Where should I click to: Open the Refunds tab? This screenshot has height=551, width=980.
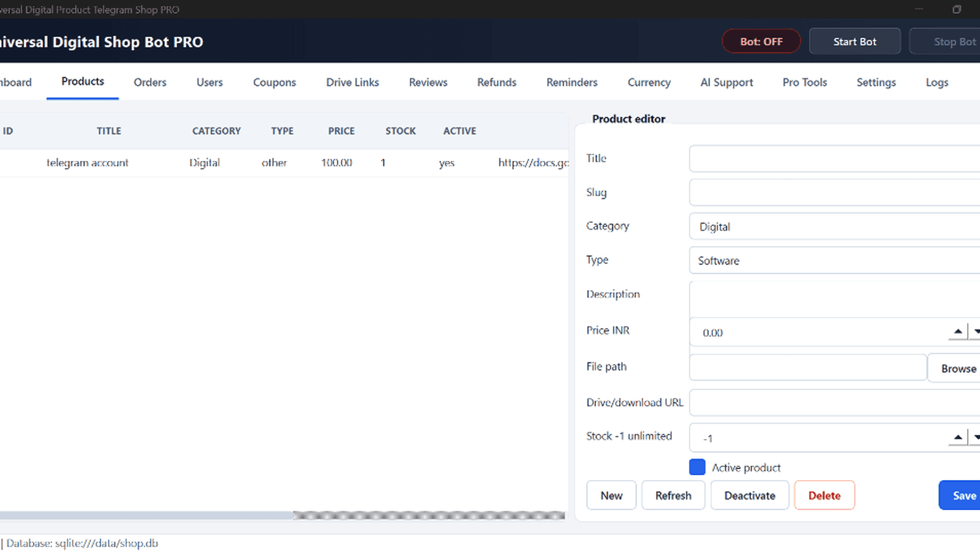pos(497,82)
